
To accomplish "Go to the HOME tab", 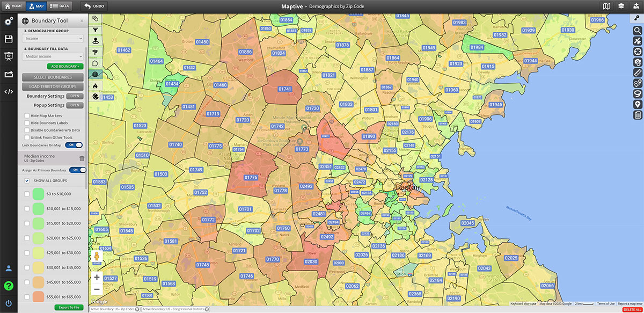I will tap(14, 6).
